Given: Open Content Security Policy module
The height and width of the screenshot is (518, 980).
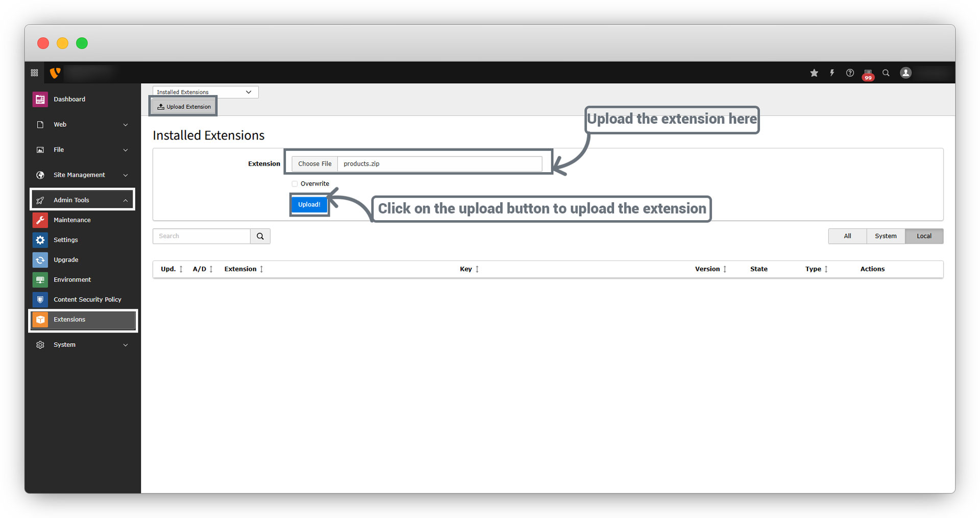Looking at the screenshot, I should click(x=87, y=300).
